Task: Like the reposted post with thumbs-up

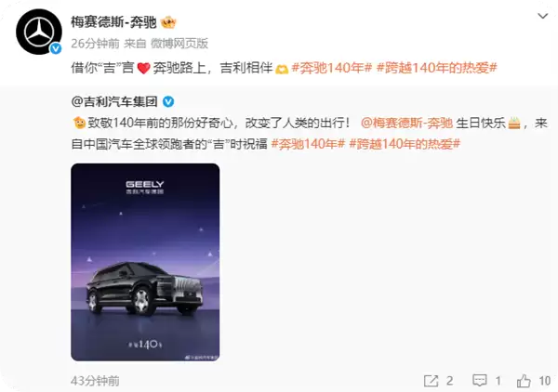Action: (x=524, y=381)
